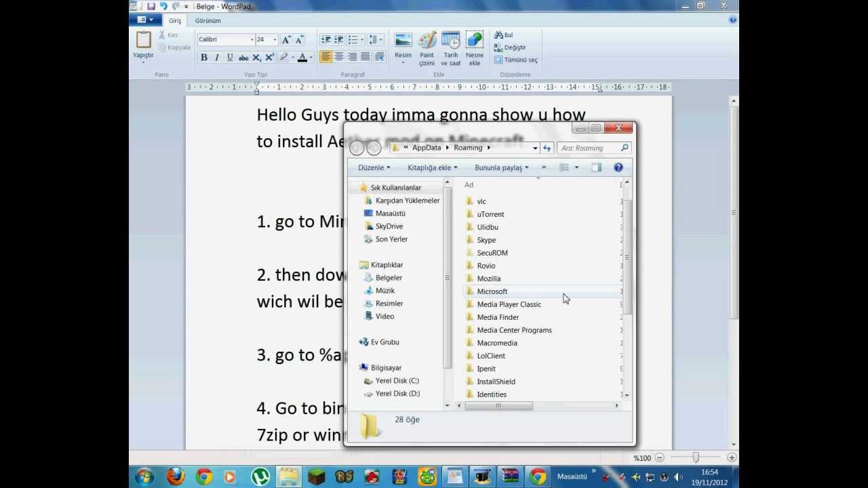This screenshot has height=488, width=868.
Task: Open the view options dropdown in Explorer
Action: pyautogui.click(x=576, y=167)
